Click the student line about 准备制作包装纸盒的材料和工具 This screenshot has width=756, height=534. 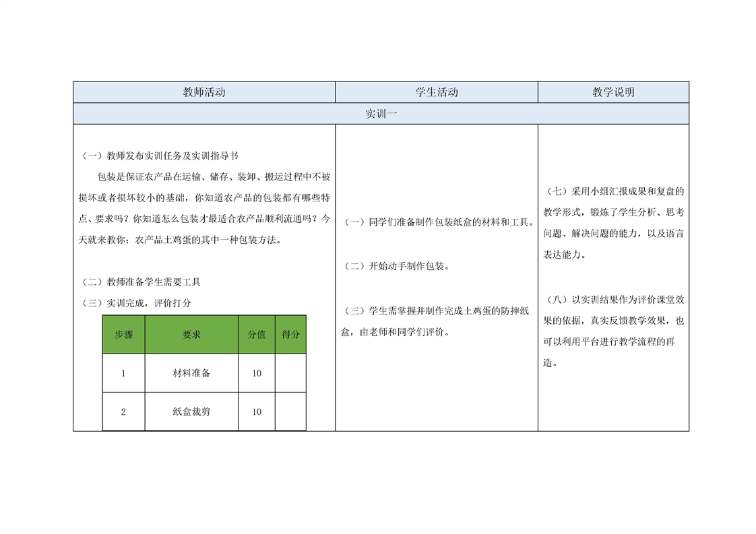[x=437, y=222]
